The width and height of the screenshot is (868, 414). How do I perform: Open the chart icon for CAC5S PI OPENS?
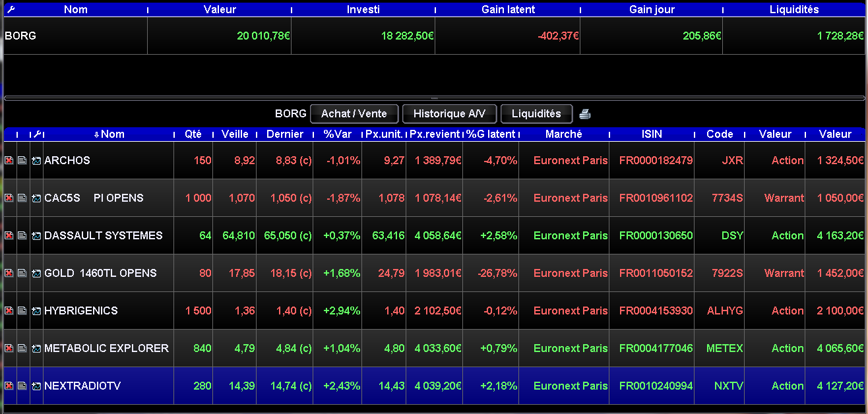coord(36,198)
